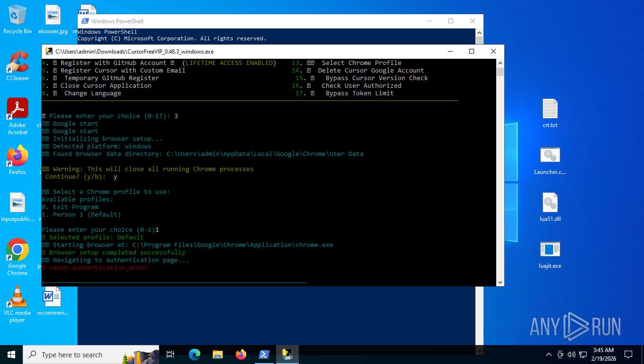This screenshot has height=364, width=644.
Task: Click 'Navigating to authentication page...' line
Action: click(116, 260)
